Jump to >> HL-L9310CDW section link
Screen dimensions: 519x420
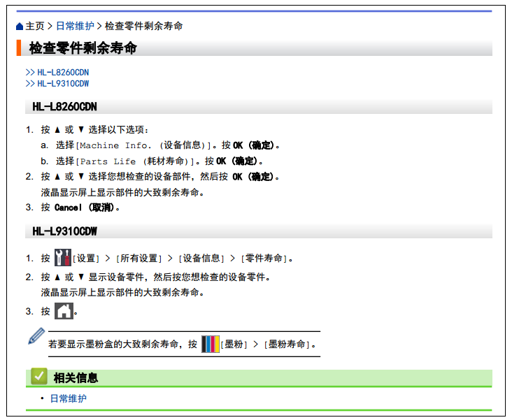(57, 84)
